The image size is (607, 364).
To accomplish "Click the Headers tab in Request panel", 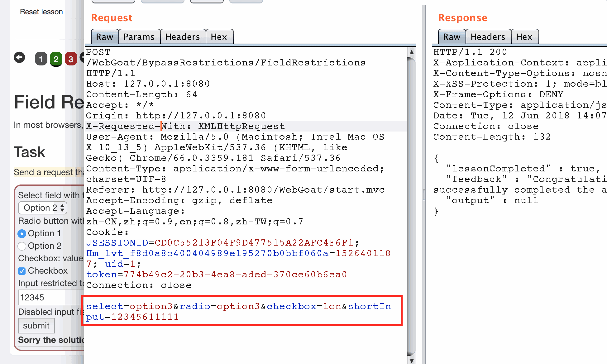I will point(182,37).
